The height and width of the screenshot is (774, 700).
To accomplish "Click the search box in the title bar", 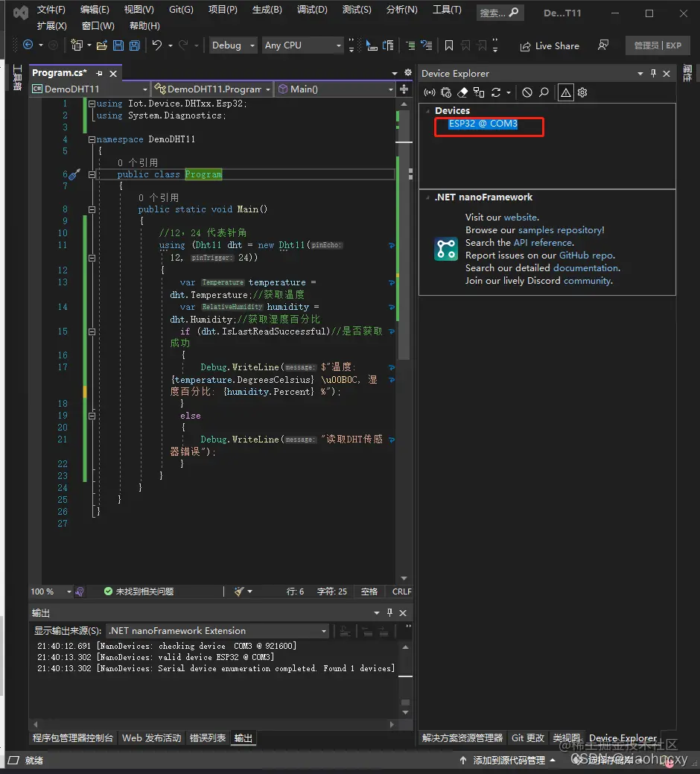I will tap(500, 13).
